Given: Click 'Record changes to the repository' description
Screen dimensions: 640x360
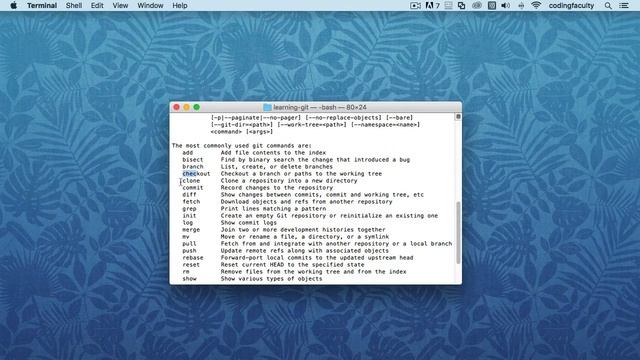Looking at the screenshot, I should coord(277,187).
